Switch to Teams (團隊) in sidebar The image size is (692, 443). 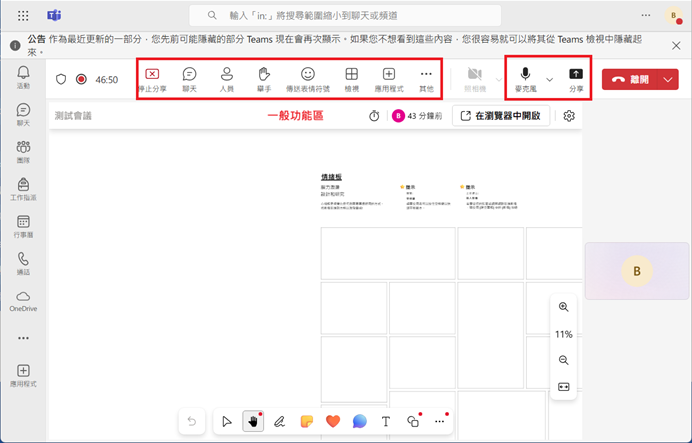coord(23,150)
